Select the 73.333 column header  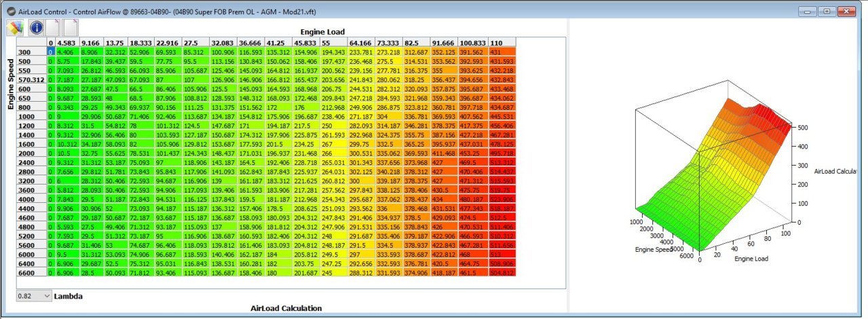390,41
